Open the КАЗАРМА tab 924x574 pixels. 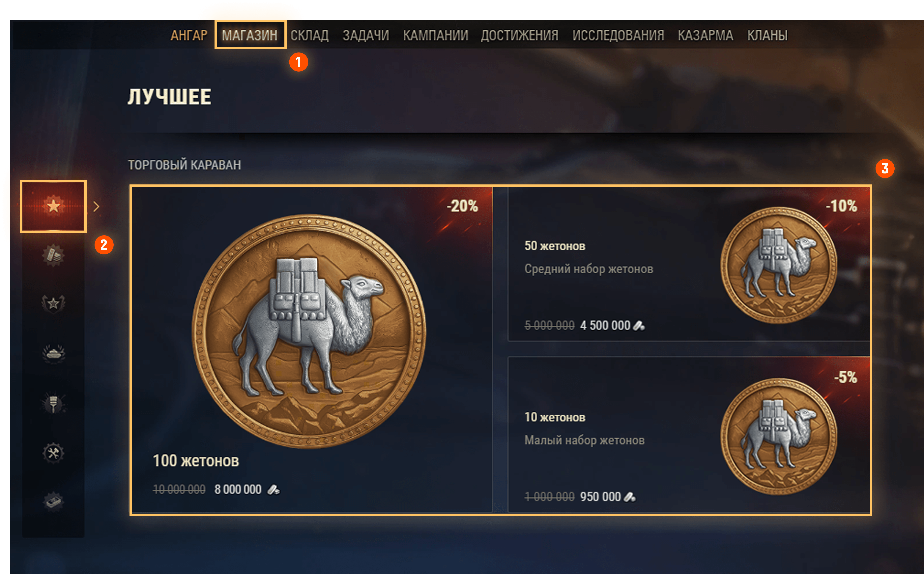coord(706,35)
